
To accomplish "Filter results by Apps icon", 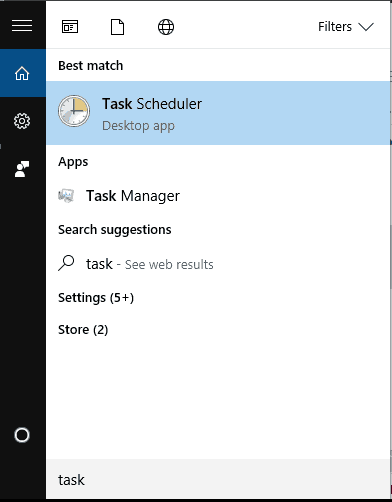I will click(x=70, y=27).
